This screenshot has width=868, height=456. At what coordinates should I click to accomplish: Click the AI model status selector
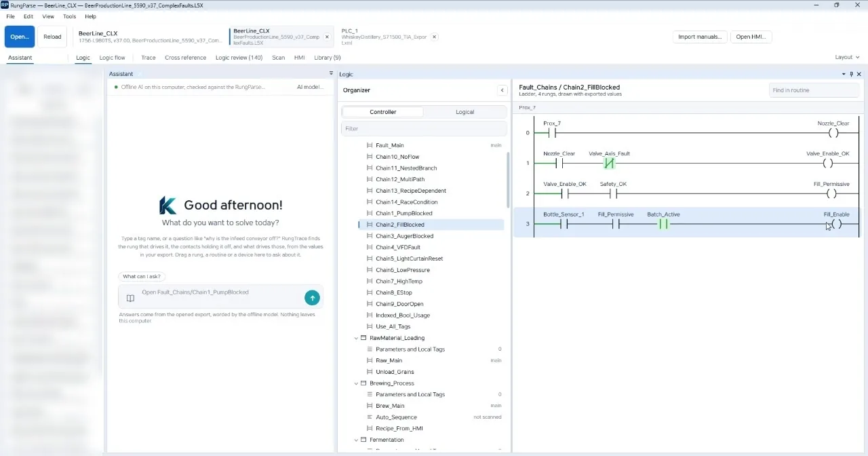(x=310, y=87)
